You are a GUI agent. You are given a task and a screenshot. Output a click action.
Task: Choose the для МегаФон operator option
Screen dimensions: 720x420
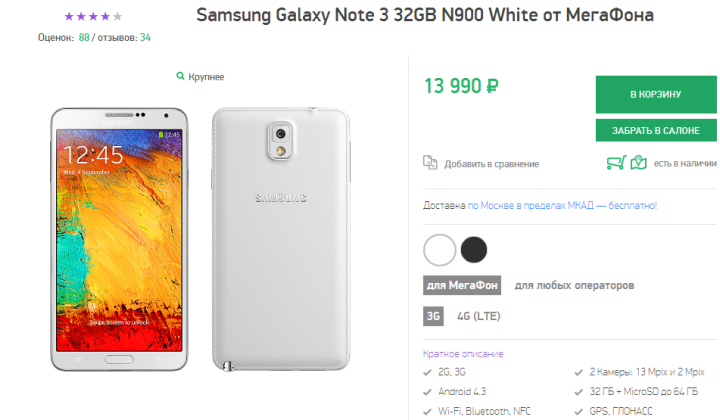462,285
